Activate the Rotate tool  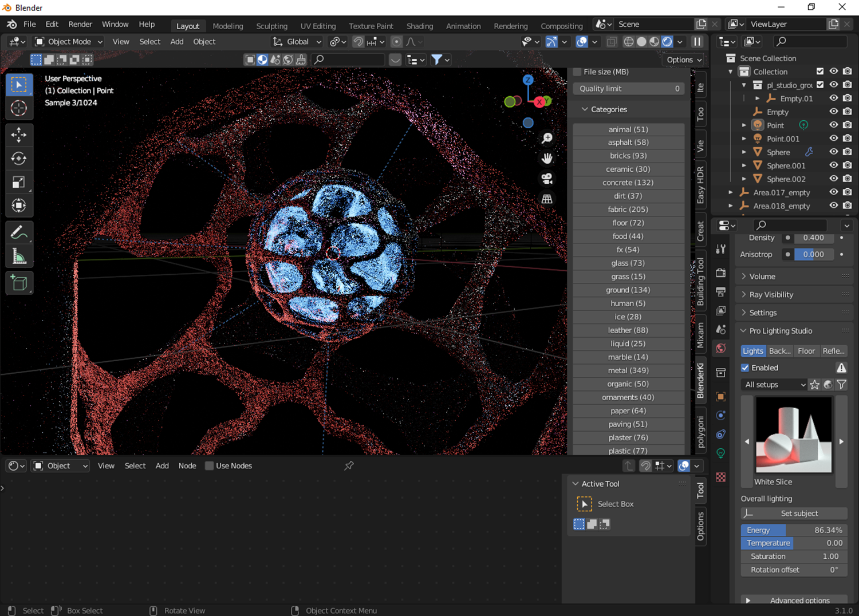click(x=19, y=159)
